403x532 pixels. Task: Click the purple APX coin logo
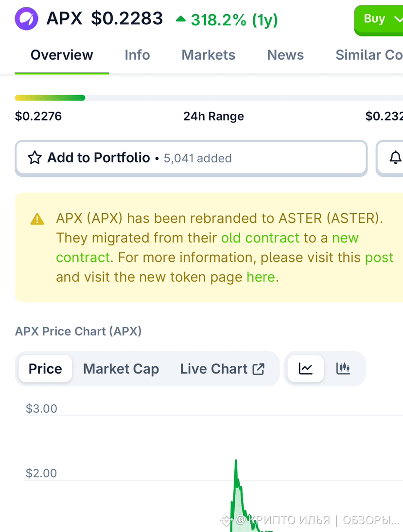(x=26, y=18)
